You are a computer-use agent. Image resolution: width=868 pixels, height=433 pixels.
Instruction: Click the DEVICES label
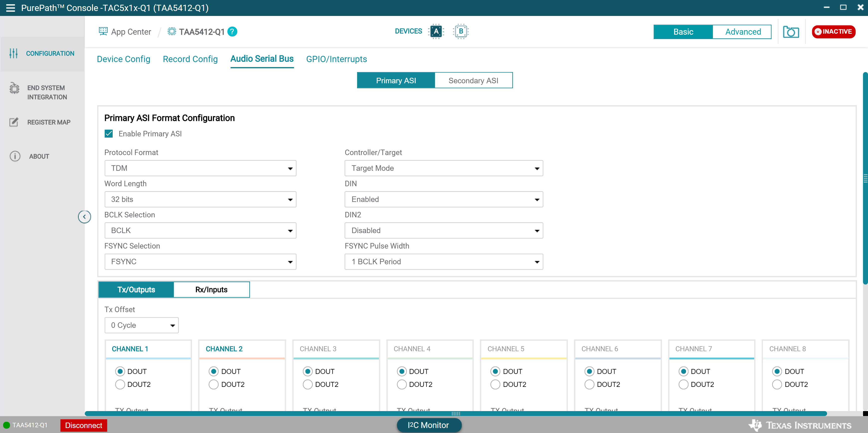click(408, 31)
